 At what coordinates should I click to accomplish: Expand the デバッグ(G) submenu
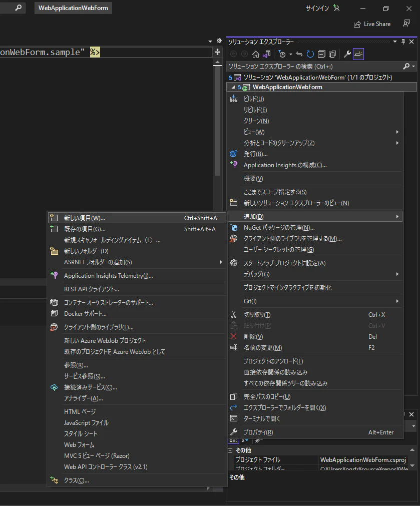pos(315,274)
